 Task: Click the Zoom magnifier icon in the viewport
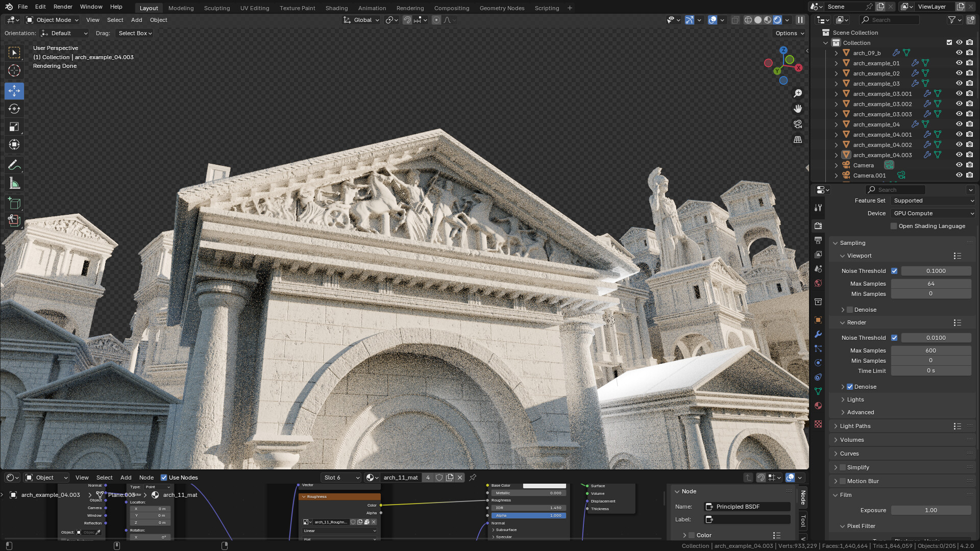[x=798, y=93]
